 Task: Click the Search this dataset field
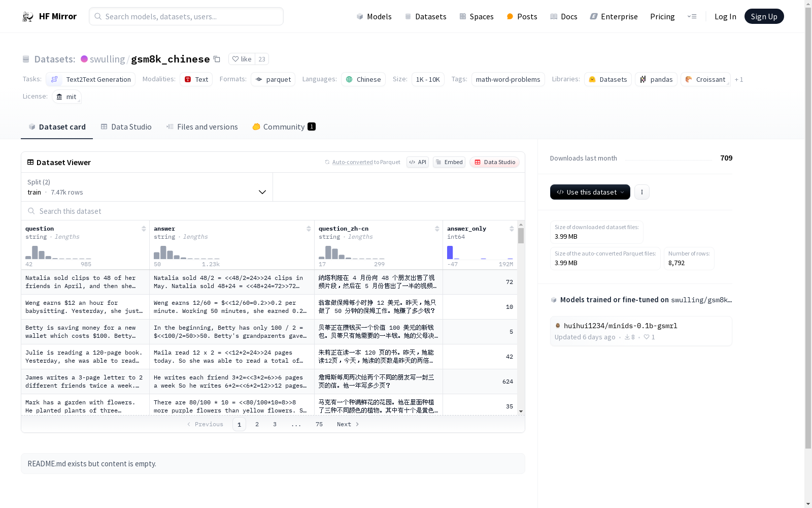click(x=273, y=211)
